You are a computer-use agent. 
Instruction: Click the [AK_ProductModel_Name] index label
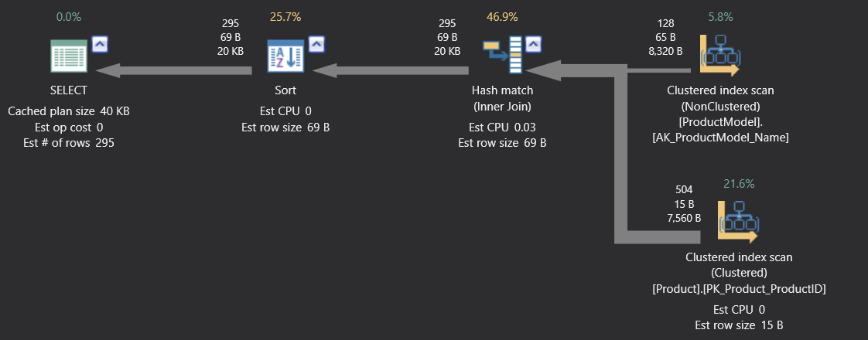720,138
